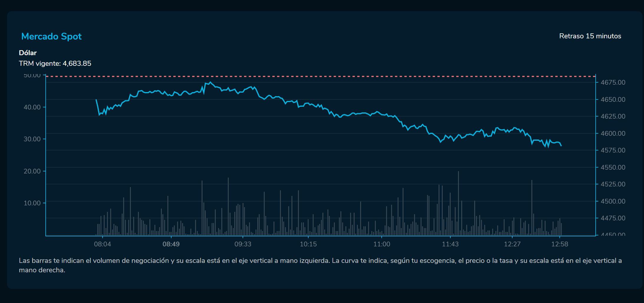This screenshot has height=303, width=644.
Task: Click the bold 08:49 time label
Action: tap(171, 244)
